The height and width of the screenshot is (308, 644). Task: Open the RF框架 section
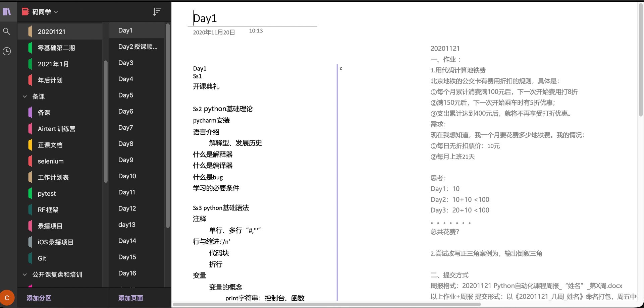click(60, 210)
